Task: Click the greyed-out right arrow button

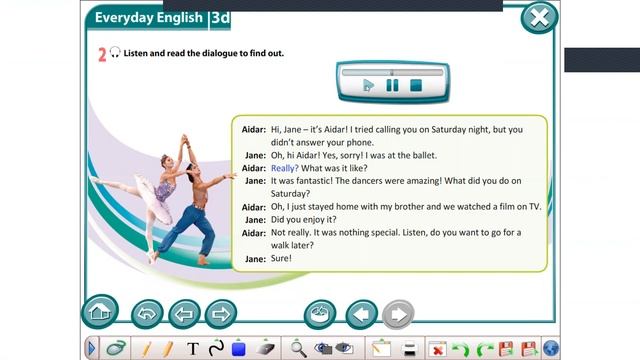Action: [x=398, y=314]
